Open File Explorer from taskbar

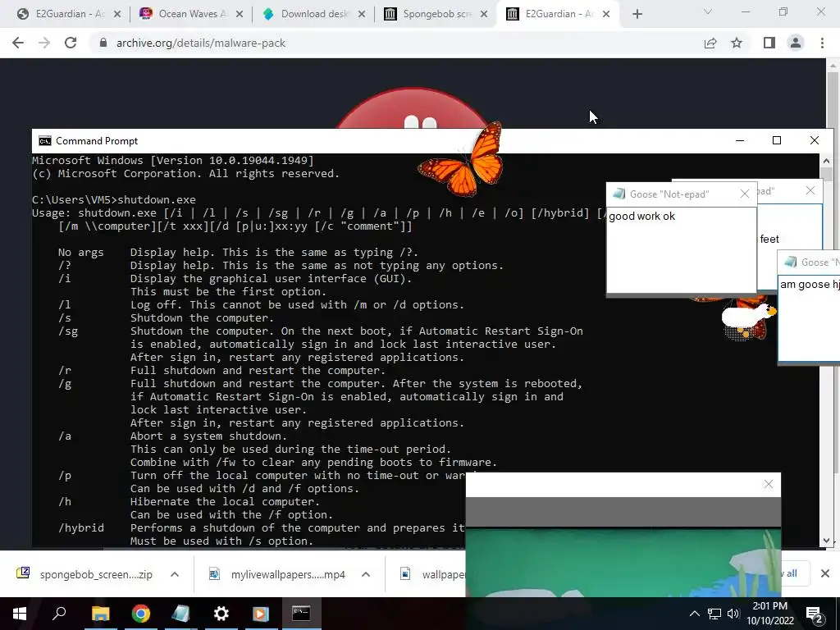[100, 614]
